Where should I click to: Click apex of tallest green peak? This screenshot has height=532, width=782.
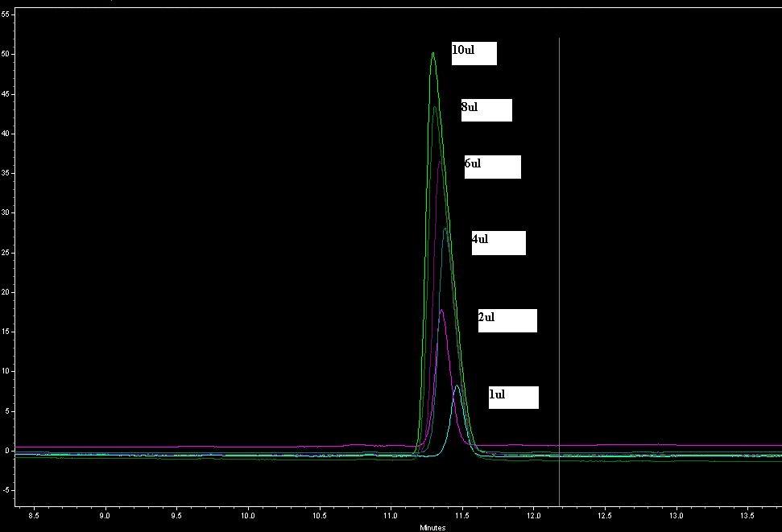point(433,54)
